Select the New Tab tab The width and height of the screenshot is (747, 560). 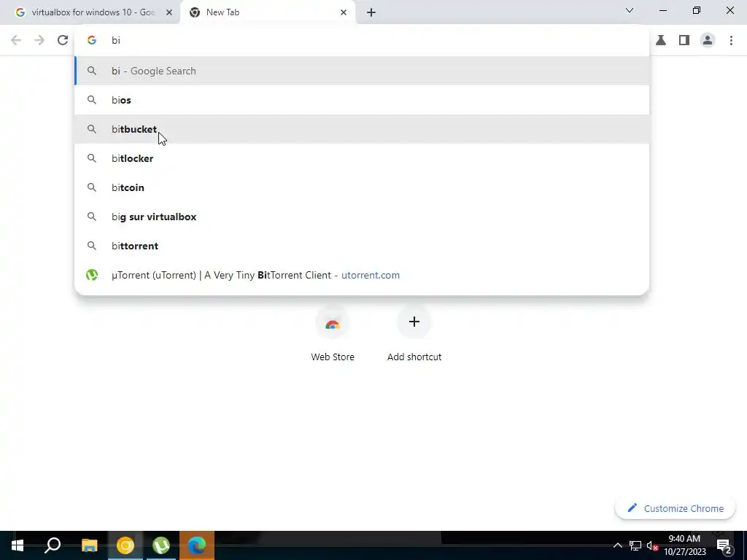pos(268,12)
